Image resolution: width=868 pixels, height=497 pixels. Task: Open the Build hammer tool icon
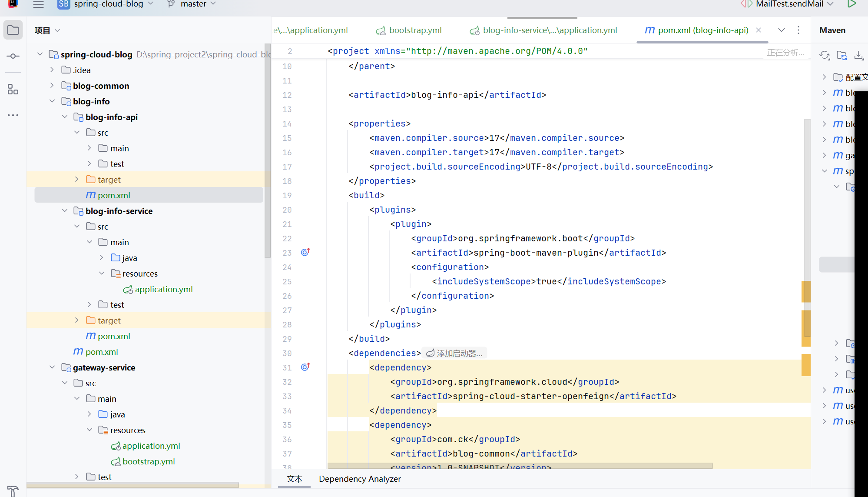tap(13, 491)
